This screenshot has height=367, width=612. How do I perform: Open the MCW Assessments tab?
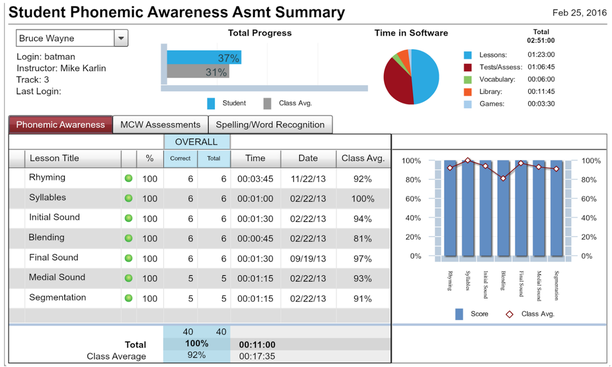tap(160, 125)
